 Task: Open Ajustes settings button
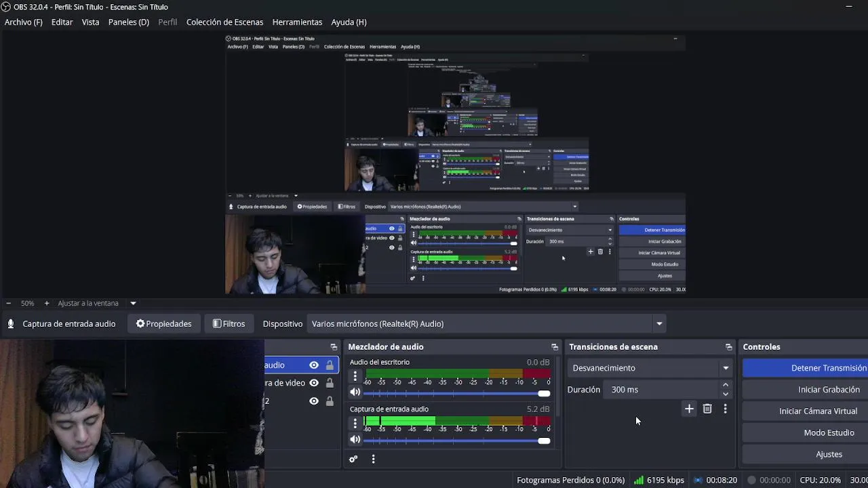tap(806, 455)
